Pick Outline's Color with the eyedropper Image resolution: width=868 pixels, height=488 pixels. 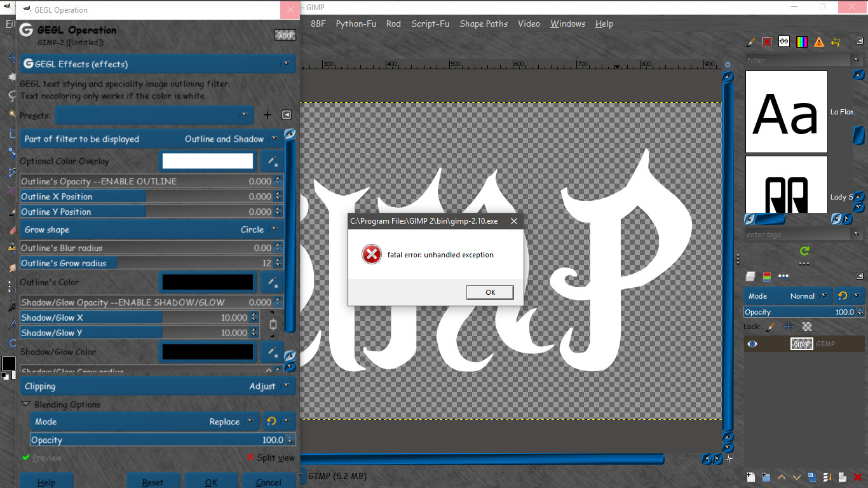pyautogui.click(x=273, y=282)
